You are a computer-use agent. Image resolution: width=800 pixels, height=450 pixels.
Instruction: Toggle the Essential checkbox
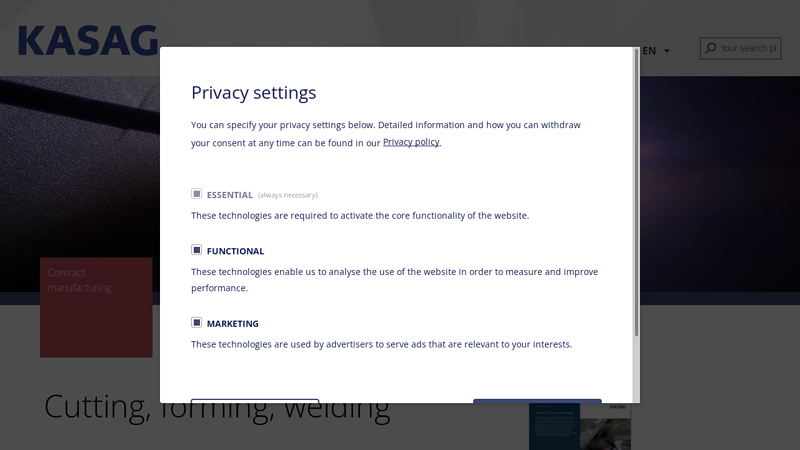point(197,194)
